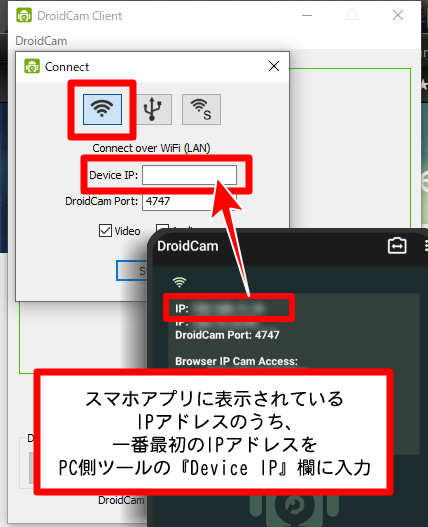Tap the green WiFi status icon on phone
The width and height of the screenshot is (428, 527).
[179, 282]
